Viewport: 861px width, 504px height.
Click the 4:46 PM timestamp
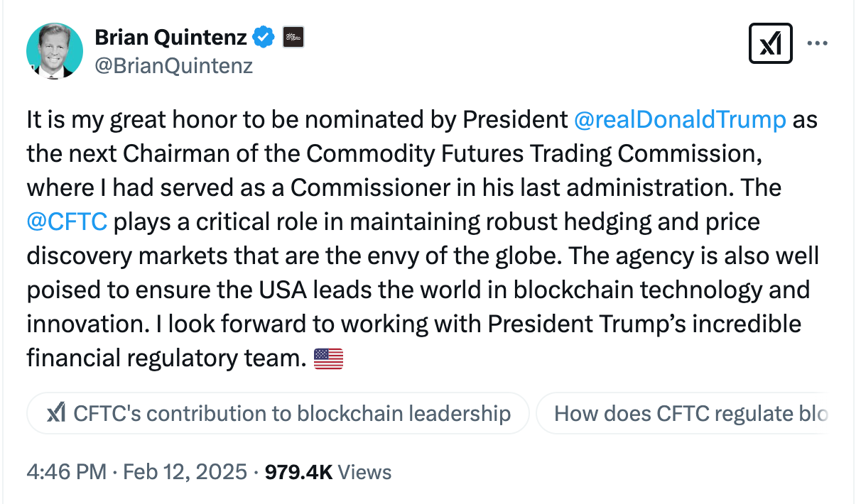(66, 472)
